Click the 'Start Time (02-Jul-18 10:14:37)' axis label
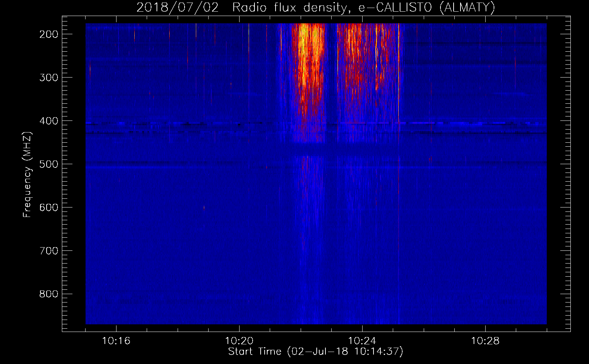 (x=316, y=352)
